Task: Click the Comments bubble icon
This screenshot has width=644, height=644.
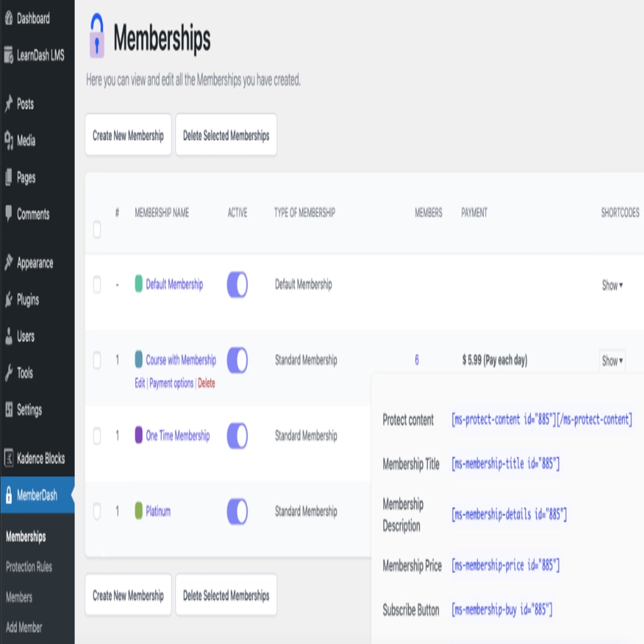Action: pos(9,214)
